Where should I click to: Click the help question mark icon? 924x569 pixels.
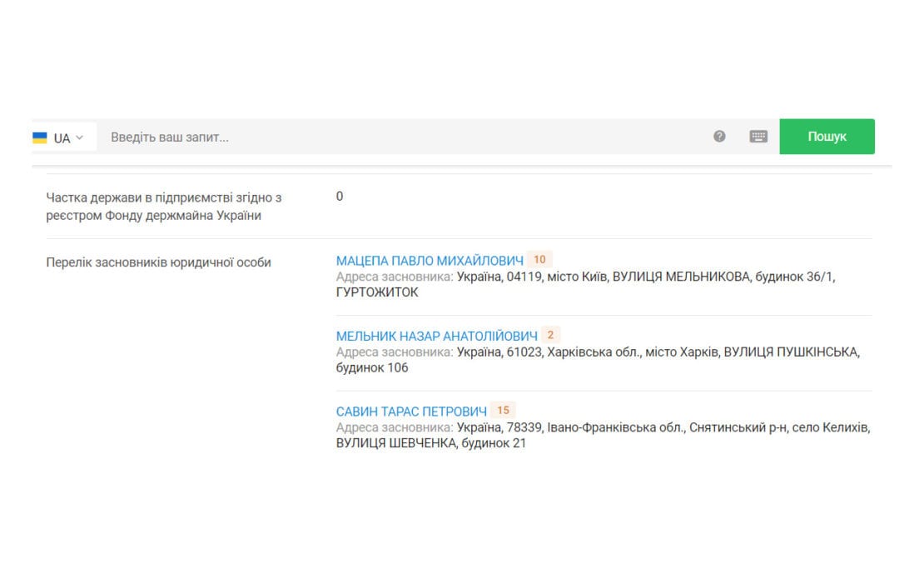tap(719, 136)
